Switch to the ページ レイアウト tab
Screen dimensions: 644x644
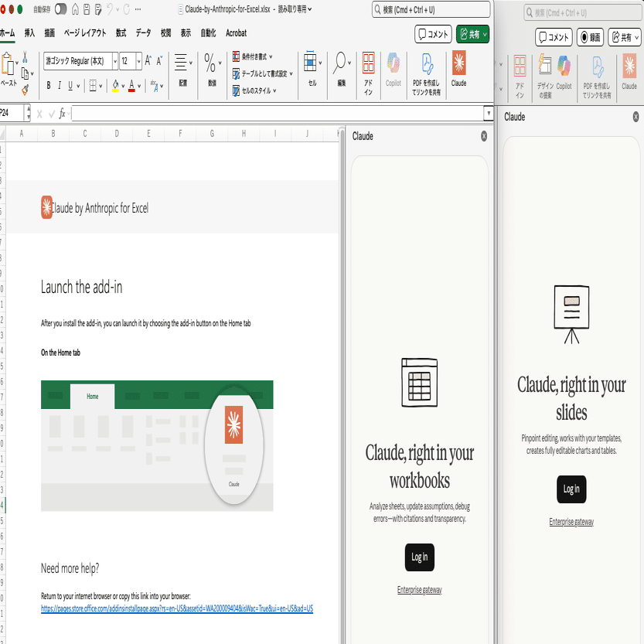(84, 32)
